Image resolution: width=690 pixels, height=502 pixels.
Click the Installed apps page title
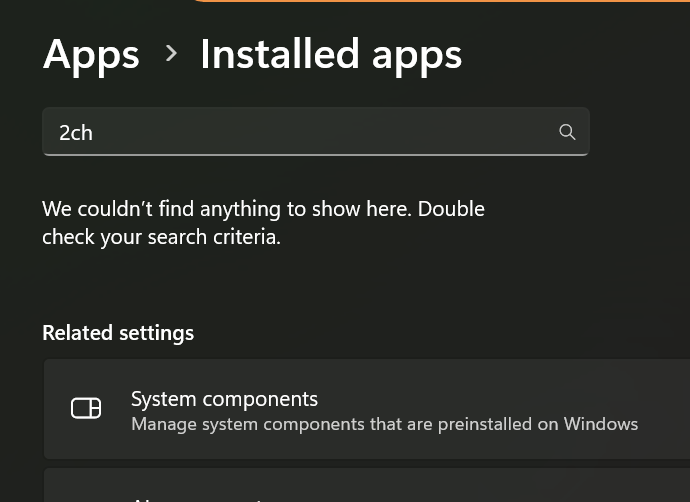pyautogui.click(x=331, y=54)
